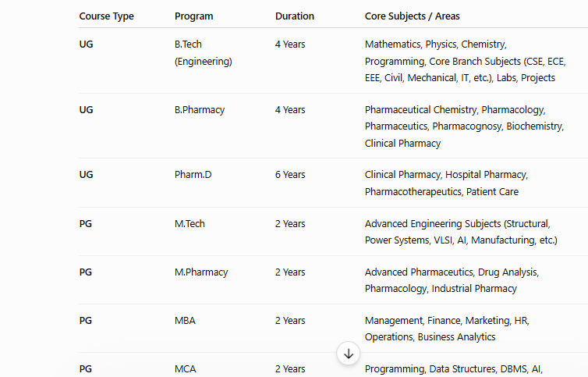Click the Mathematics, Physics, Chemistry subjects cell
The image size is (588, 377).
[466, 61]
